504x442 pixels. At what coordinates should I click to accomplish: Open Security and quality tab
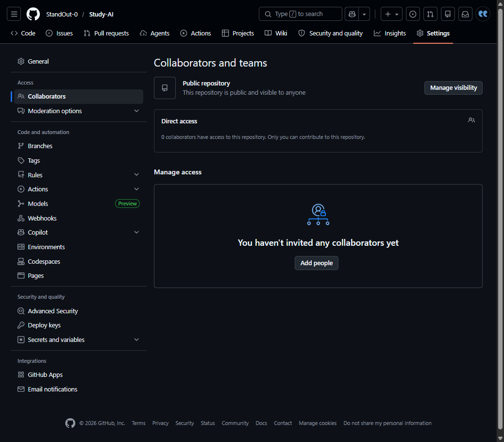pos(331,33)
